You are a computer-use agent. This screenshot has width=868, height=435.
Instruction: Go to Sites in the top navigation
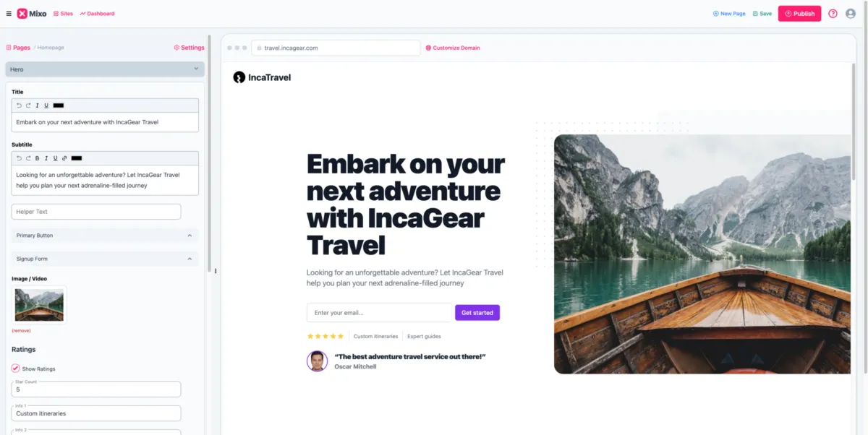pos(64,14)
